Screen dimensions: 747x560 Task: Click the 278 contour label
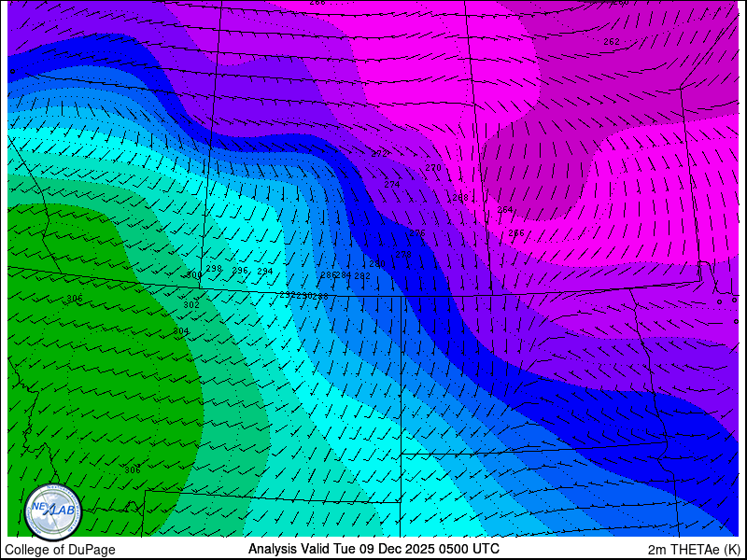[403, 255]
